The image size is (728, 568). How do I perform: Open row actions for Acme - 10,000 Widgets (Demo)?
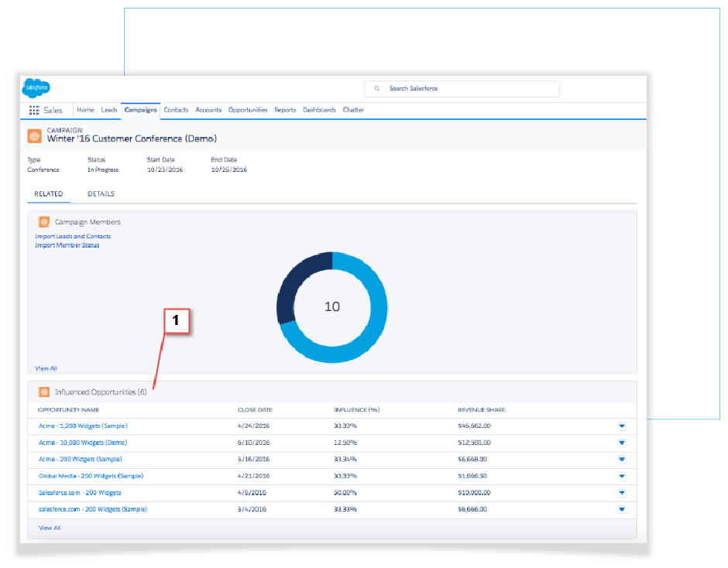click(x=622, y=443)
